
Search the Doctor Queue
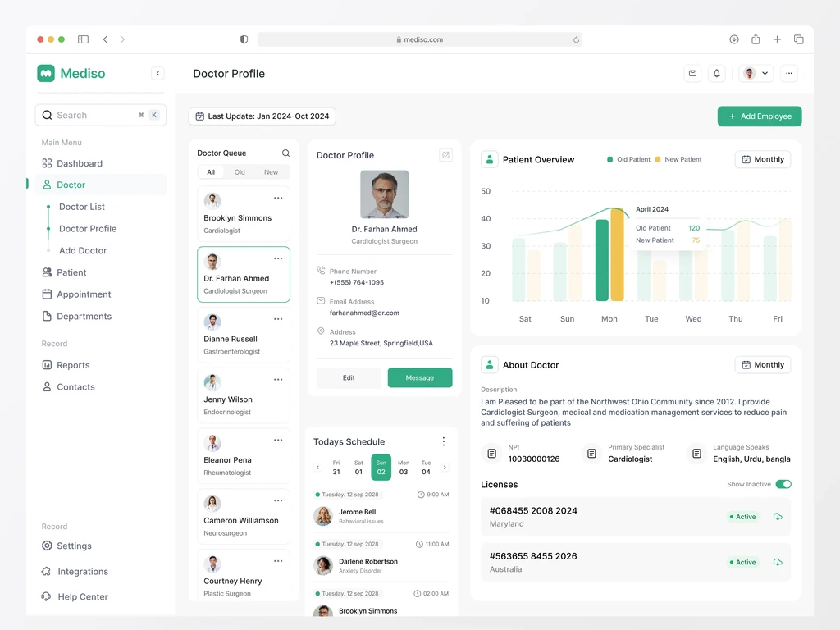pos(286,153)
